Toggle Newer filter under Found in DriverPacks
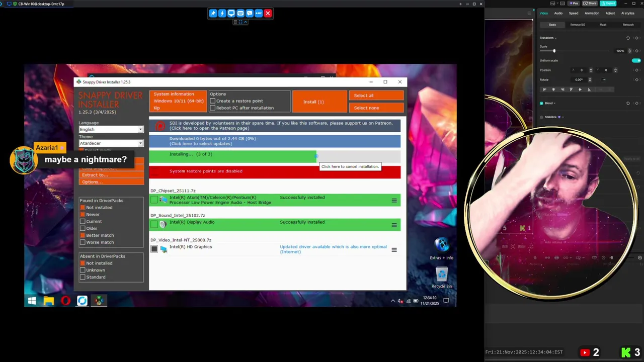644x362 pixels. coord(83,215)
